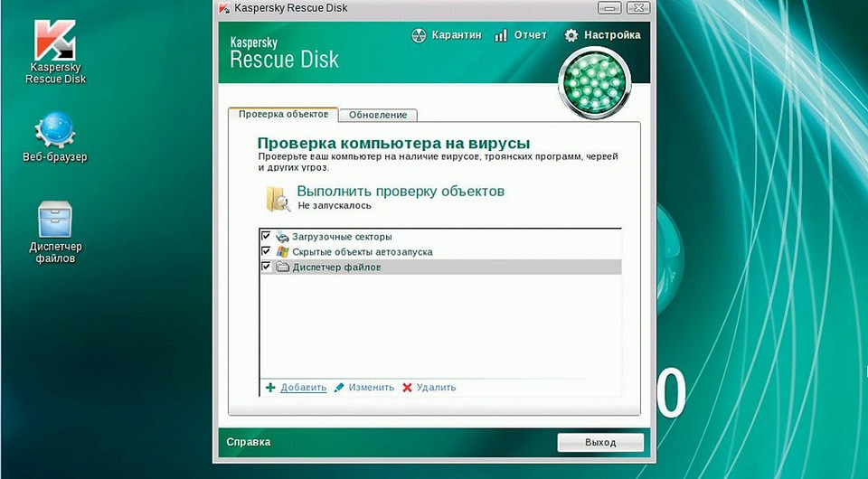Screen dimensions: 868x479
Task: Open Диспетчер файлов desktop shortcut
Action: pos(55,221)
